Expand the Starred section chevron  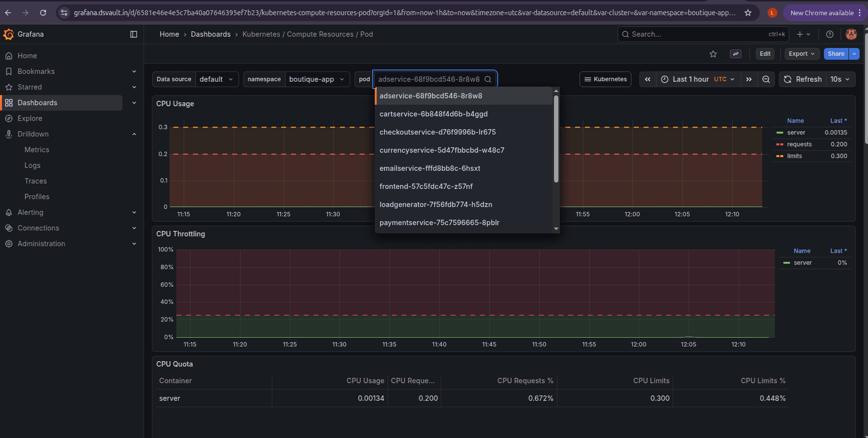pos(134,87)
